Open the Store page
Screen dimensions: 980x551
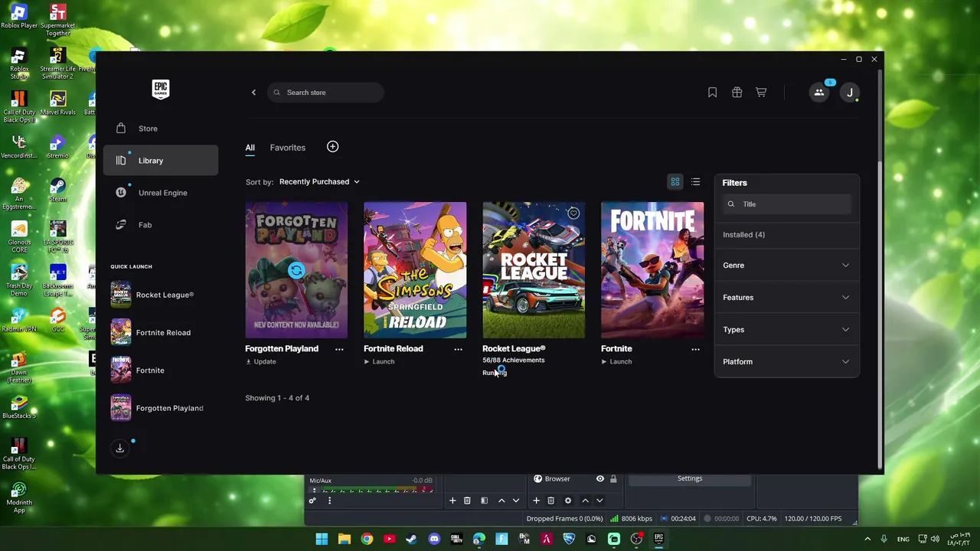pyautogui.click(x=161, y=129)
